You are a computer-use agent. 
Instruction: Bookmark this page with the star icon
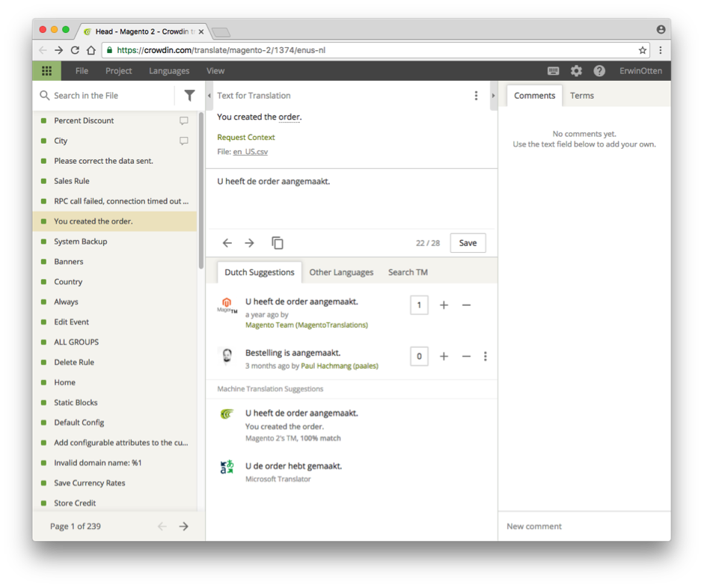pos(643,50)
